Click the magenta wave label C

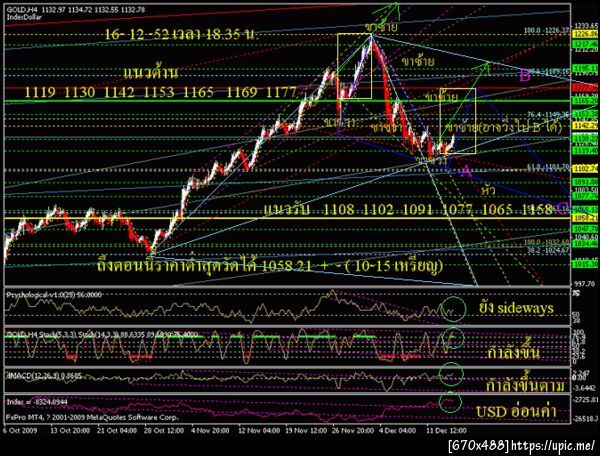click(562, 208)
